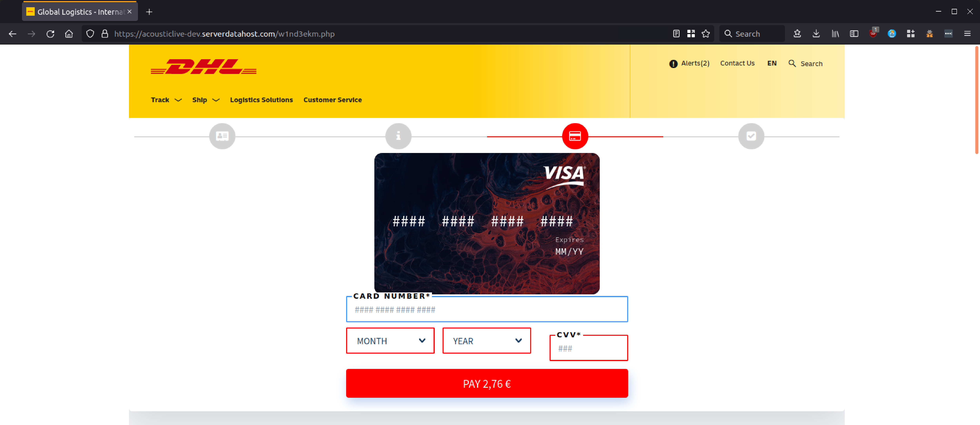980x425 pixels.
Task: Click the Logistics Solutions menu item
Action: click(x=261, y=99)
